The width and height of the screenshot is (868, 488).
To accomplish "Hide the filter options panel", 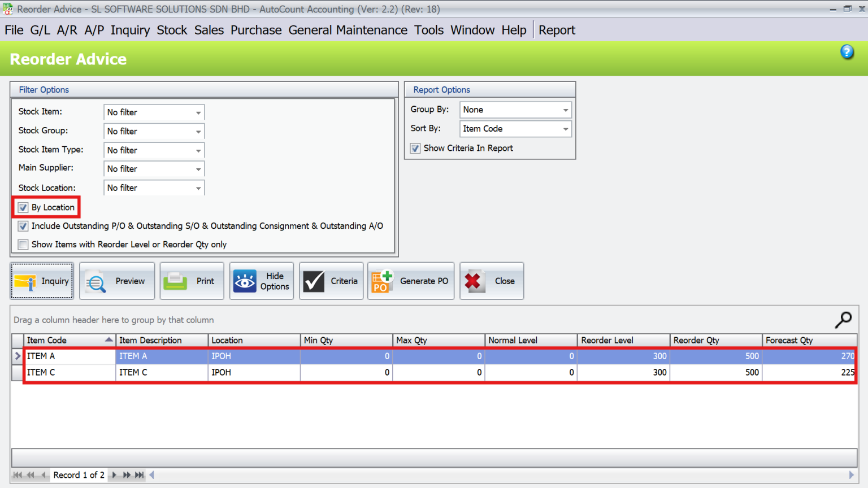I will coord(262,281).
